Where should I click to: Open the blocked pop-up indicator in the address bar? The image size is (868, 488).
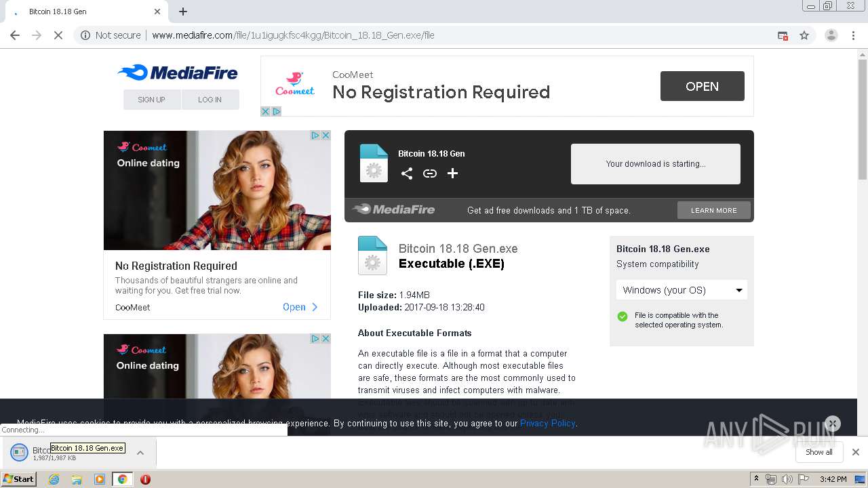[x=783, y=35]
